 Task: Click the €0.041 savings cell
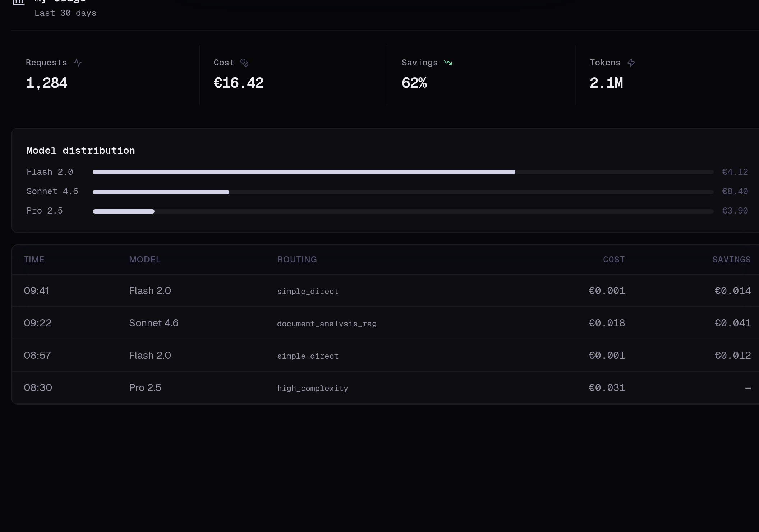[x=733, y=323]
